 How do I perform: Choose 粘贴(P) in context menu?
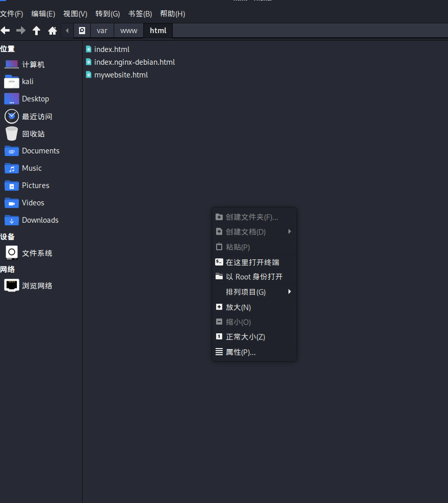click(254, 247)
